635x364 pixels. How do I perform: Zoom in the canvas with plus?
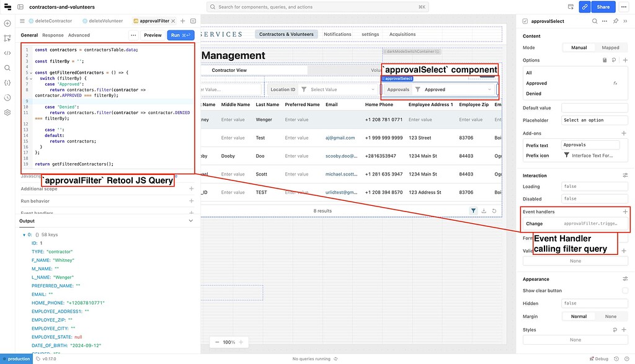[241, 342]
